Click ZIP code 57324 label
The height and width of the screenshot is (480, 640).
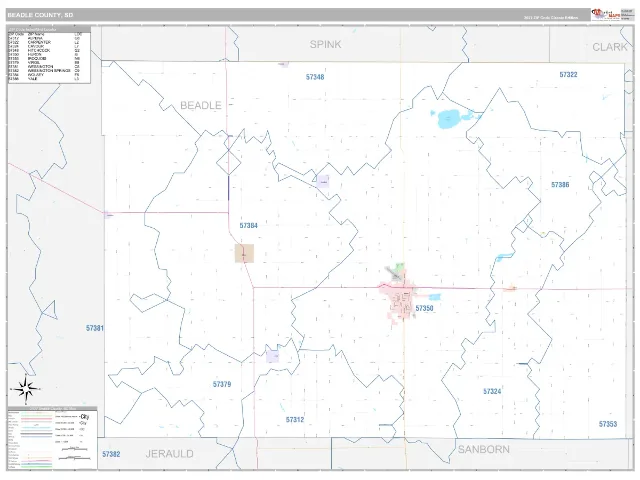pyautogui.click(x=492, y=391)
